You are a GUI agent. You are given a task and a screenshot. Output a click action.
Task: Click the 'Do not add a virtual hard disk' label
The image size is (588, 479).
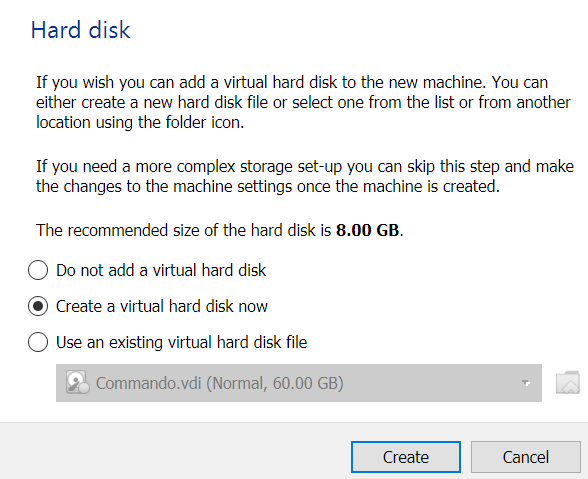click(x=161, y=270)
